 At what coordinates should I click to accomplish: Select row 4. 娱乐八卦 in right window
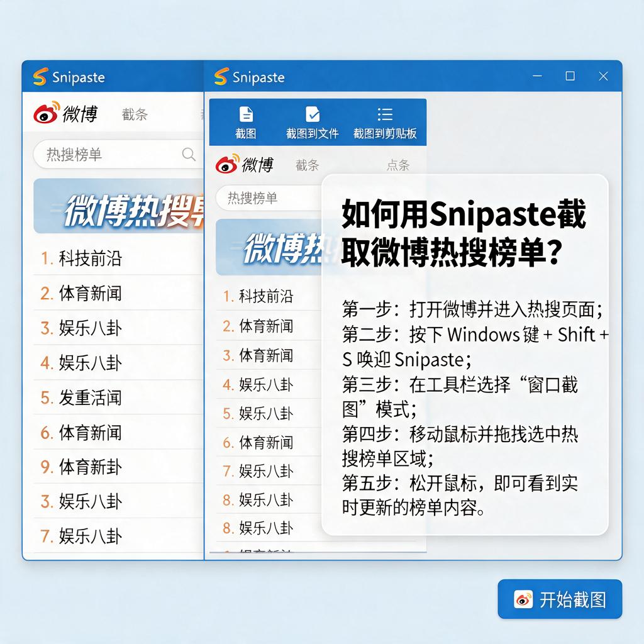click(269, 384)
